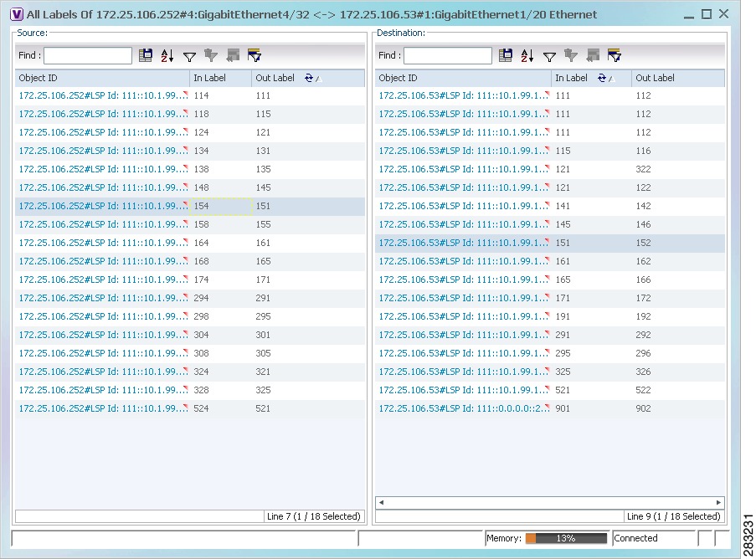Select Source In Label cell 328

pyautogui.click(x=220, y=390)
